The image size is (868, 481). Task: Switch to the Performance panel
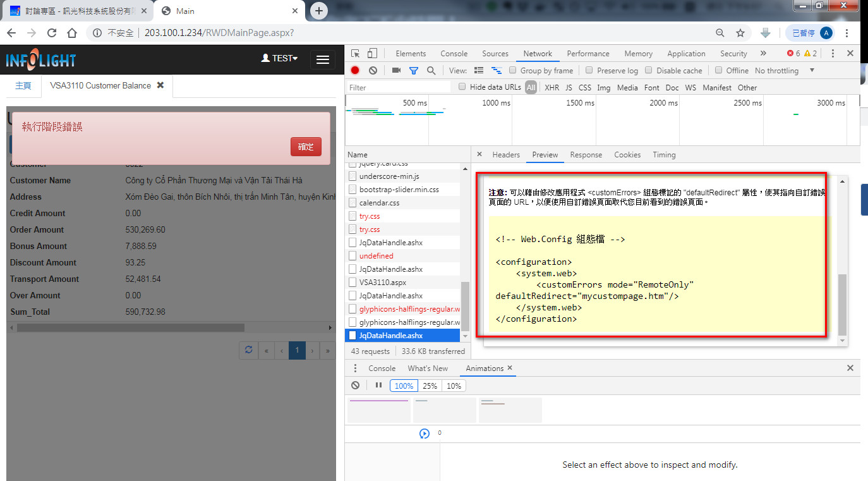pos(588,54)
